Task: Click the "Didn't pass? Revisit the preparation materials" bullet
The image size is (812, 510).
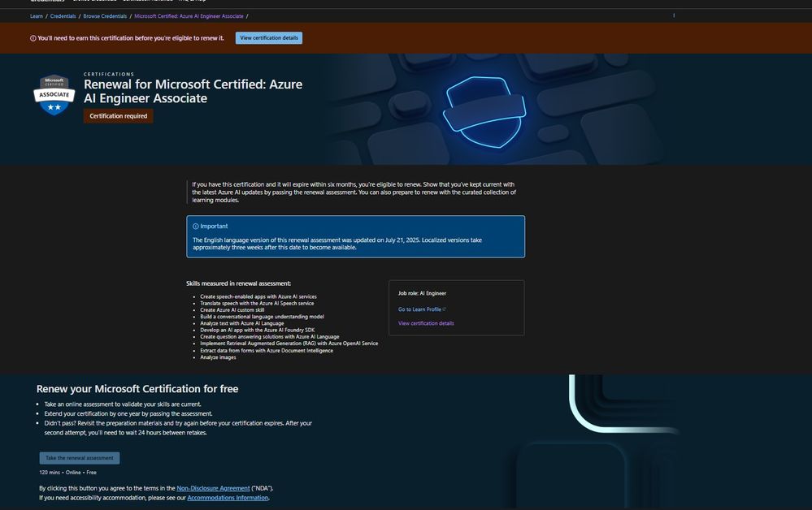Action: [178, 428]
